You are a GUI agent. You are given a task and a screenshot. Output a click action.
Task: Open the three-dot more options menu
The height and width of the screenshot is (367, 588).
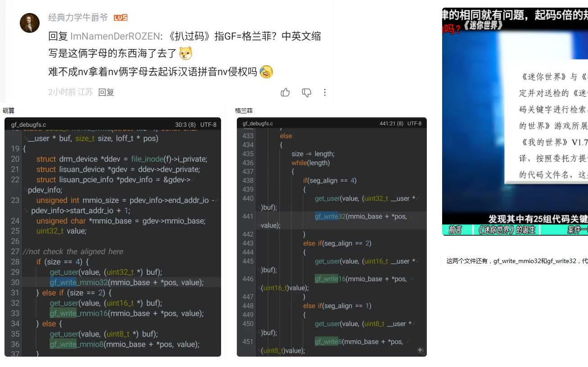point(325,93)
